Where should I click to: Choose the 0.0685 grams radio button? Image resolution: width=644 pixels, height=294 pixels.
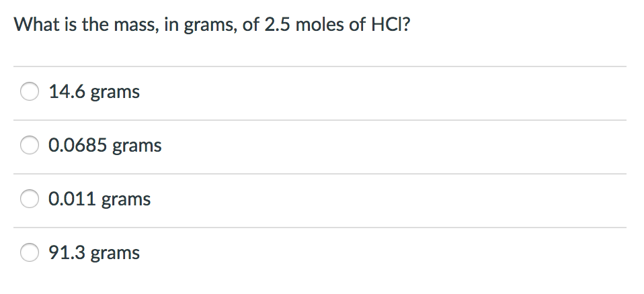coord(30,145)
